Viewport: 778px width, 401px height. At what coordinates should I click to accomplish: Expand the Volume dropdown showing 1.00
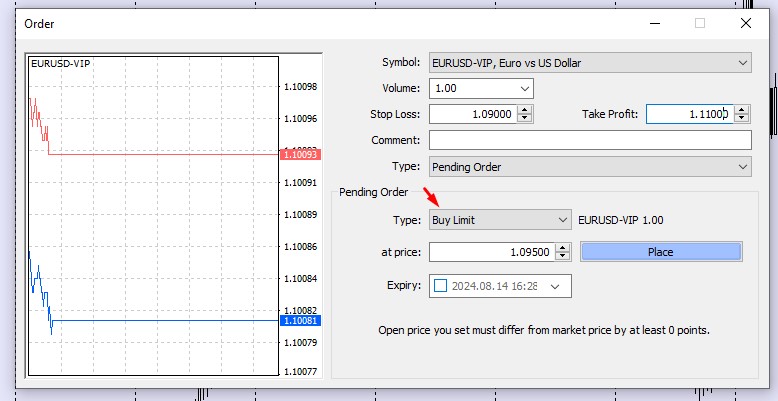coord(524,89)
